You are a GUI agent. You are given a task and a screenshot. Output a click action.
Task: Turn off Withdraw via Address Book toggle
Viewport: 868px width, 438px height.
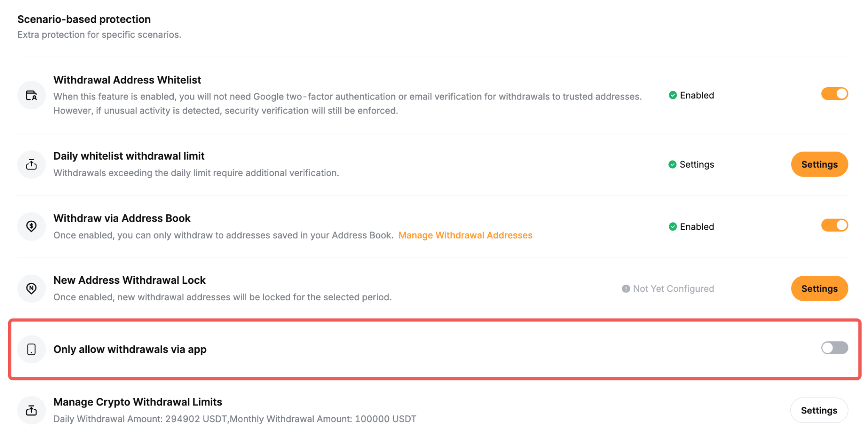pos(835,225)
